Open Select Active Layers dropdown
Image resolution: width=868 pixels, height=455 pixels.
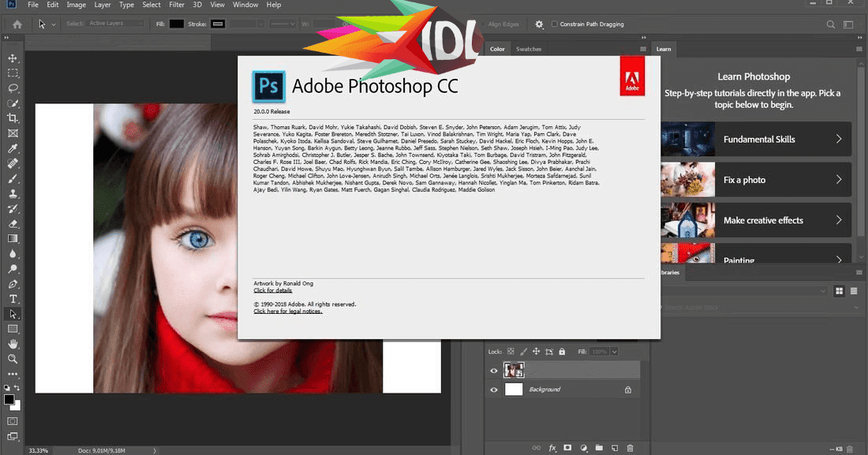[115, 24]
